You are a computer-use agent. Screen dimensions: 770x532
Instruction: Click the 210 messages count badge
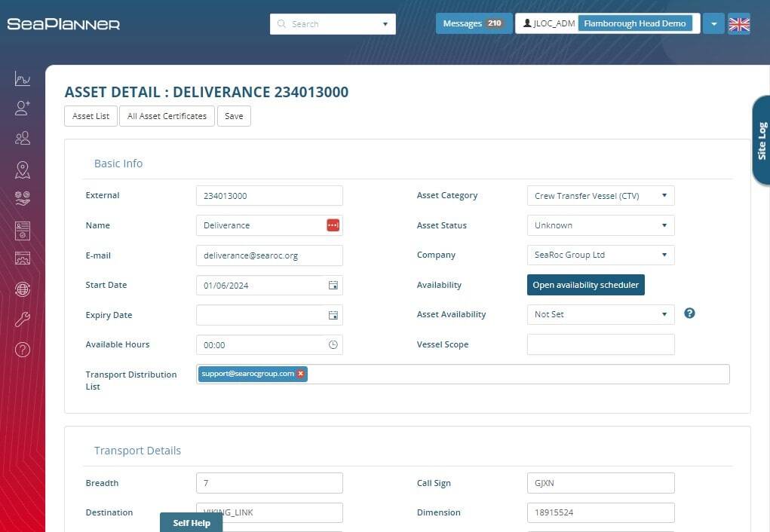pyautogui.click(x=495, y=23)
